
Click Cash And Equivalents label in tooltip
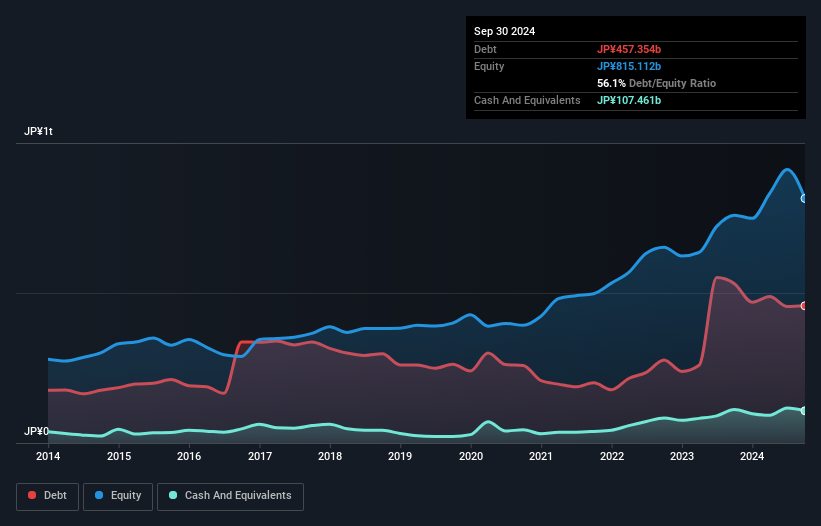tap(527, 100)
